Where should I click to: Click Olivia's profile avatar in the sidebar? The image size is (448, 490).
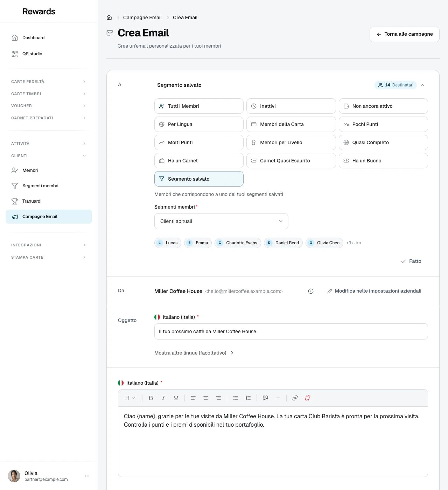pyautogui.click(x=14, y=476)
